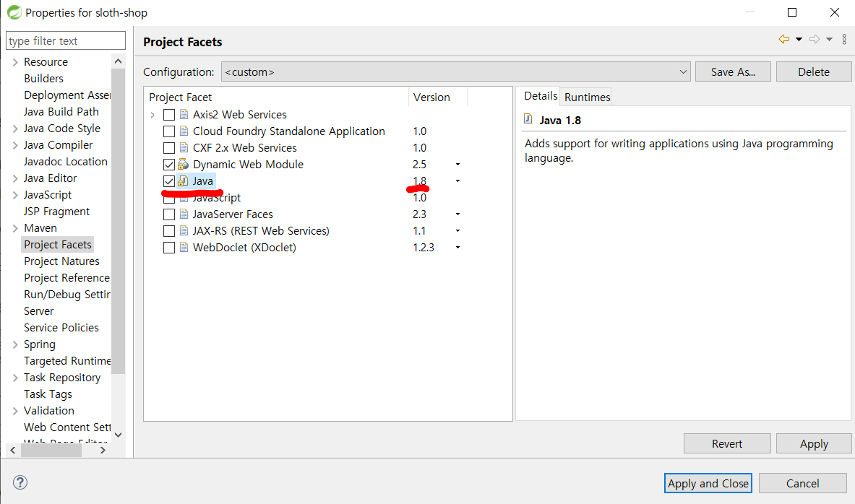Enable the JAX-RS (REST Web Services) checkbox

pyautogui.click(x=169, y=231)
